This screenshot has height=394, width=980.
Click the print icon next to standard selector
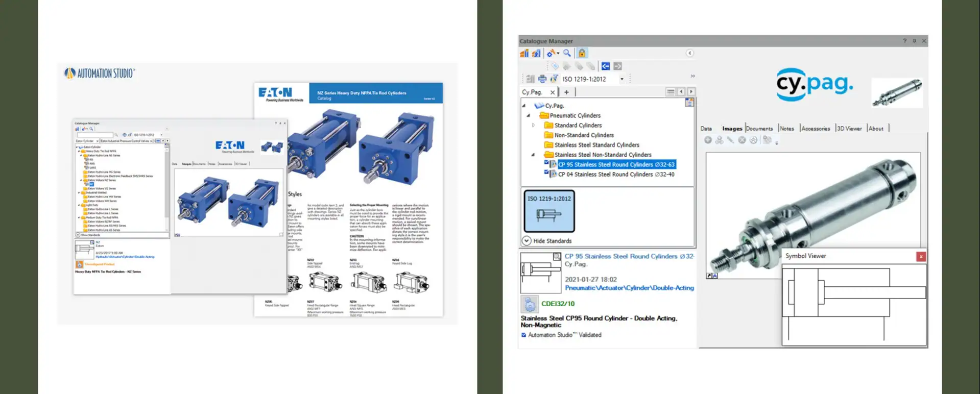(x=542, y=79)
